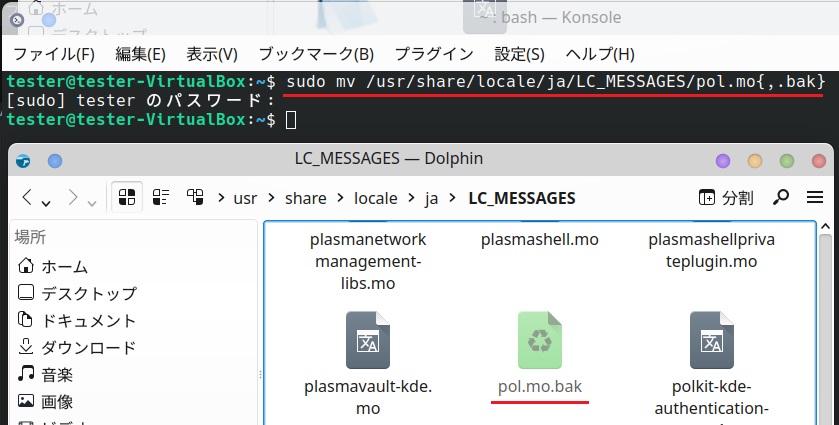Navigate to share in breadcrumb path

(305, 198)
